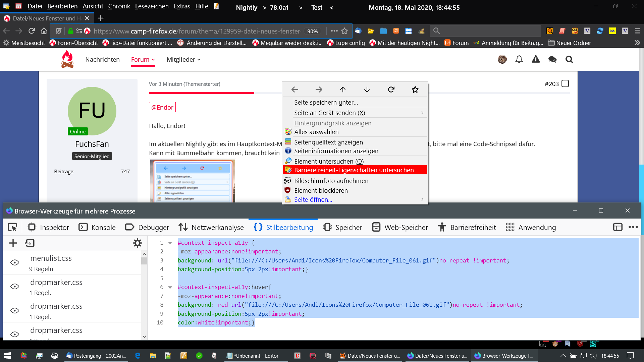Toggle visibility of first dropmarker.css stylesheet

15,287
